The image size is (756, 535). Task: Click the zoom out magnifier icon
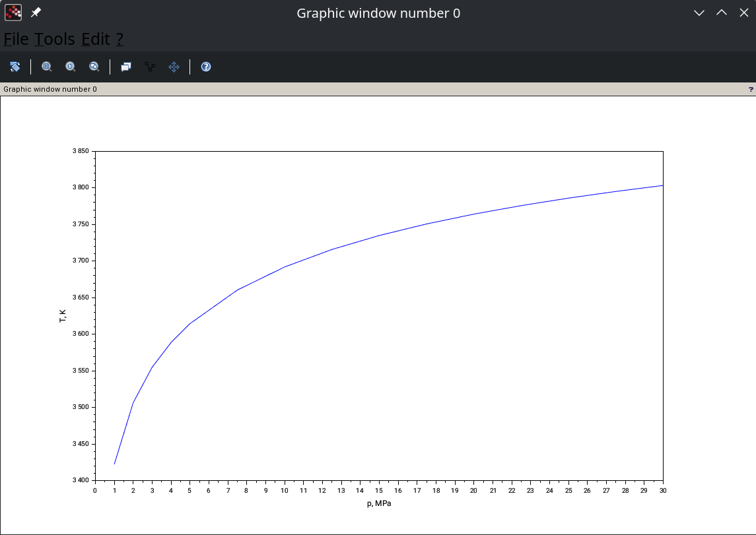[x=94, y=67]
